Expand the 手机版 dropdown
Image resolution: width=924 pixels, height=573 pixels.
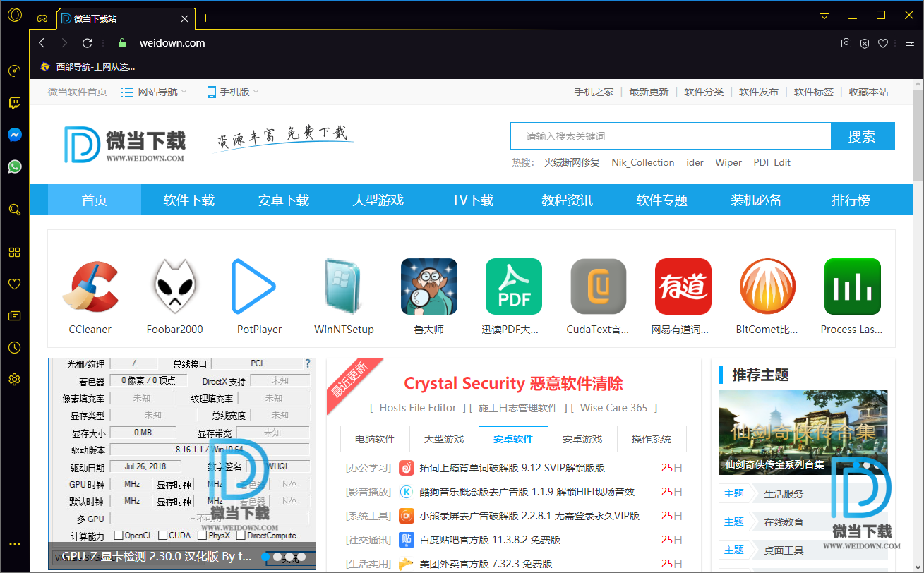point(233,92)
